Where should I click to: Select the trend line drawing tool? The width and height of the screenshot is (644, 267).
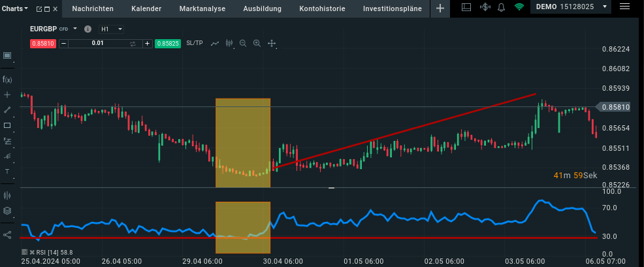(7, 110)
